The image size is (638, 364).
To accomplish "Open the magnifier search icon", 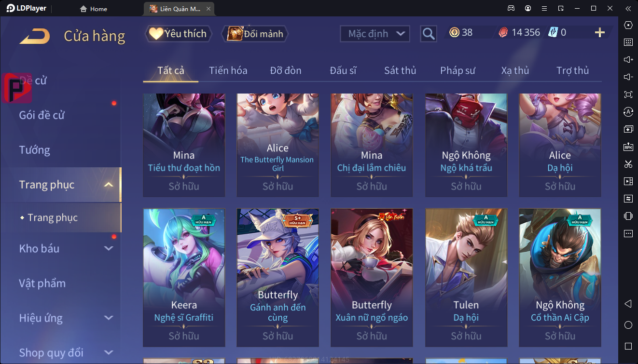I will 429,33.
